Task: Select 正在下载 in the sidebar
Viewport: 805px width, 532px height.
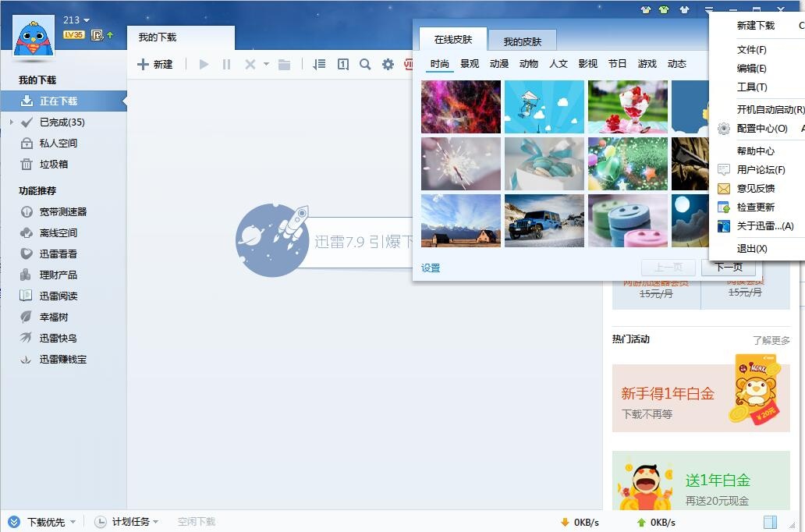Action: tap(63, 101)
